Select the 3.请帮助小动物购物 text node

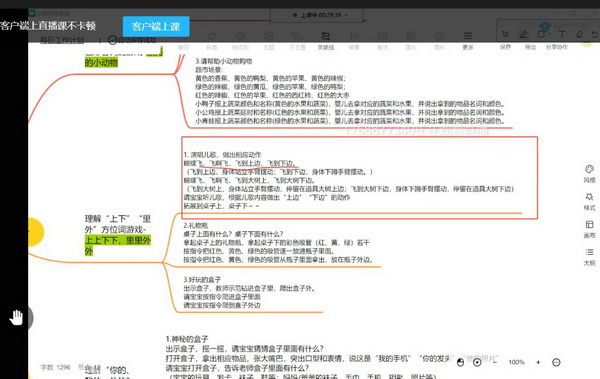coord(224,61)
